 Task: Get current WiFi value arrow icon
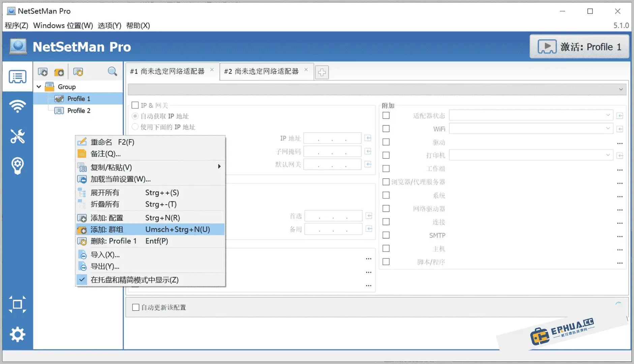(620, 129)
